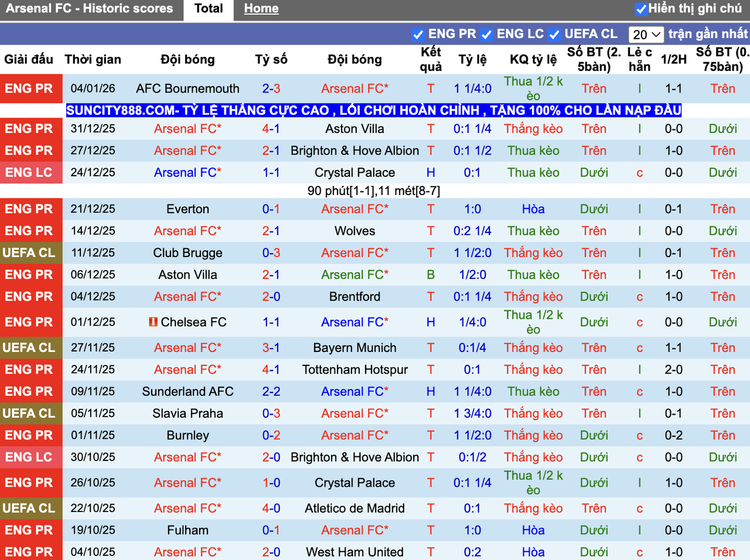
Task: Select Wolves team name
Action: pos(354,231)
